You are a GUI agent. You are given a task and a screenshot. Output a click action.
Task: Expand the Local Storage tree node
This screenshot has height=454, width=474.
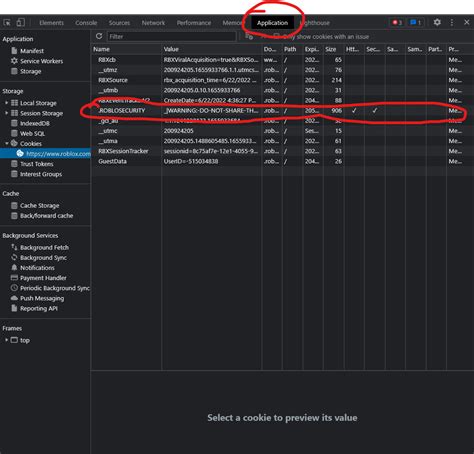tap(6, 103)
